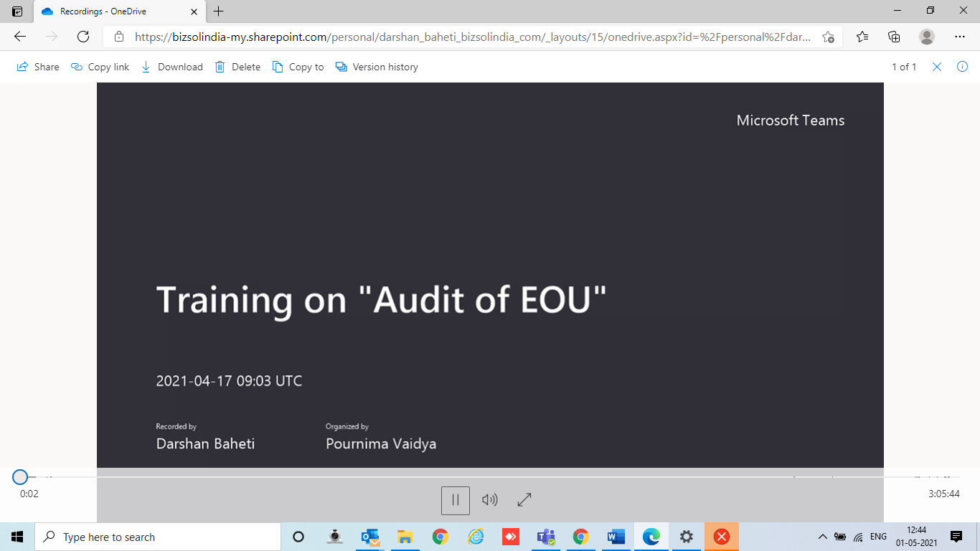Open a new browser tab
Image resolution: width=980 pixels, height=551 pixels.
pos(219,11)
